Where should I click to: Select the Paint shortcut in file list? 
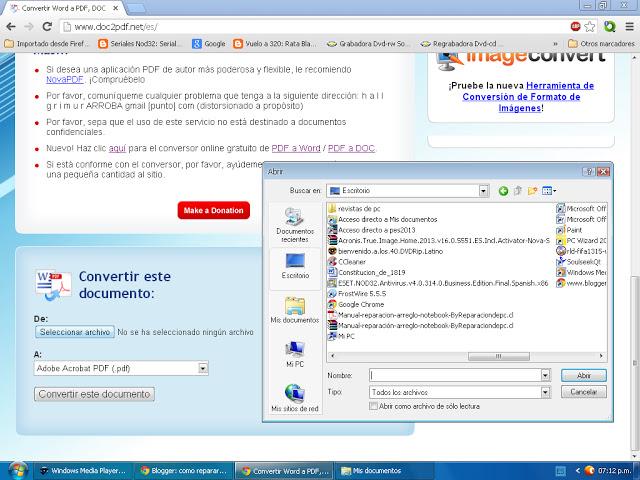(570, 230)
